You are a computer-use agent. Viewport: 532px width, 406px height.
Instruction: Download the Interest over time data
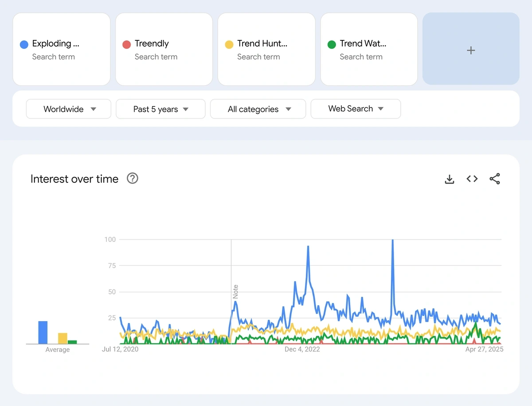point(450,179)
